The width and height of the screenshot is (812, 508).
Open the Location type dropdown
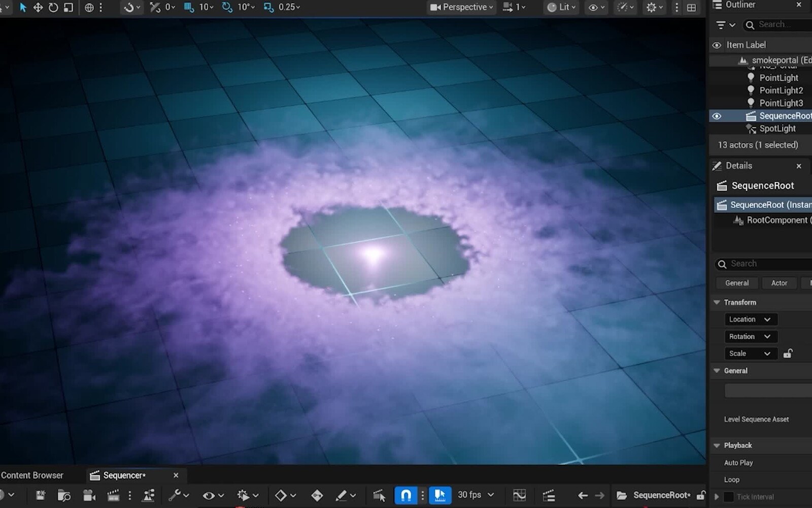[x=751, y=320]
